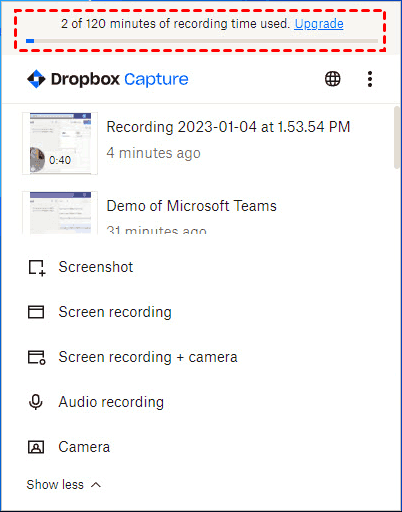This screenshot has height=512, width=402.
Task: Click the '4 minutes ago' timestamp
Action: click(153, 153)
